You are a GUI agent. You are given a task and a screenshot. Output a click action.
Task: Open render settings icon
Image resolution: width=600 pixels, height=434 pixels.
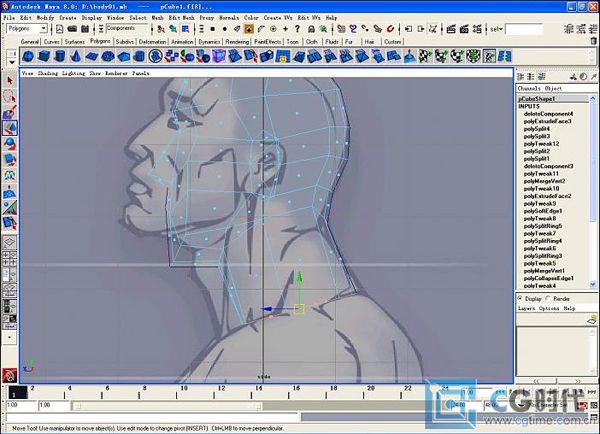click(x=477, y=29)
